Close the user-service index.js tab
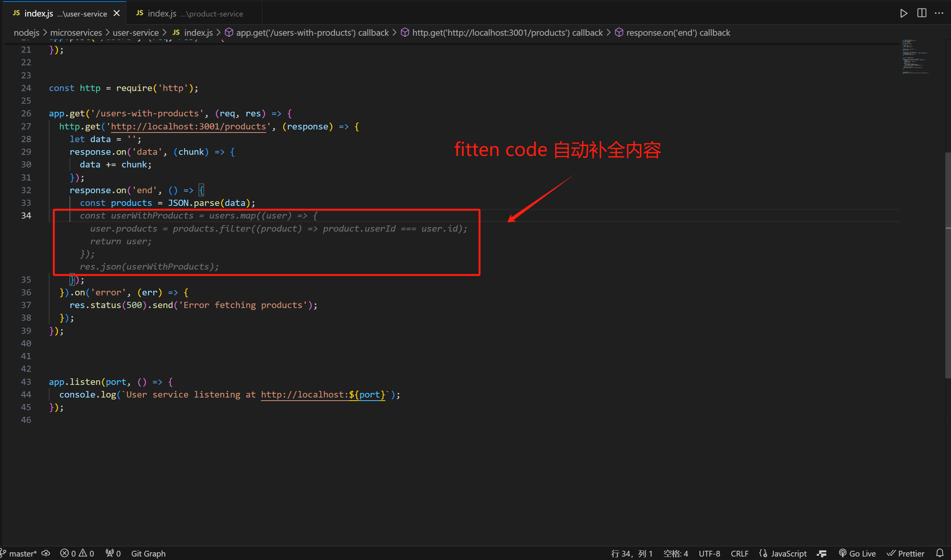Screen dimensions: 951x560 tap(117, 13)
